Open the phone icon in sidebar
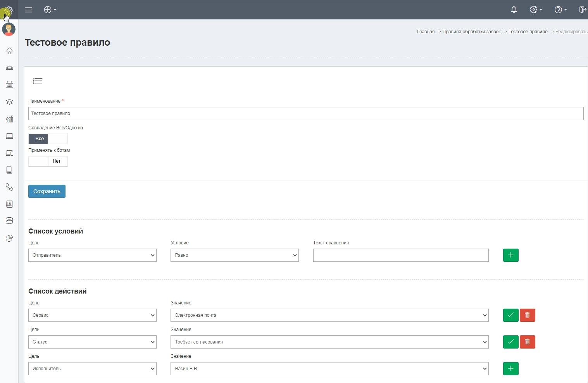The image size is (588, 383). [9, 187]
